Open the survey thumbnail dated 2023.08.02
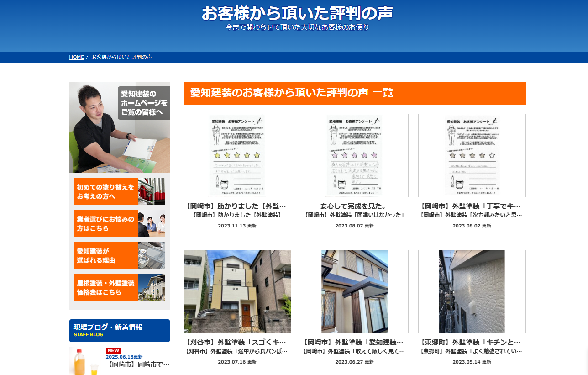The width and height of the screenshot is (588, 375). click(472, 155)
